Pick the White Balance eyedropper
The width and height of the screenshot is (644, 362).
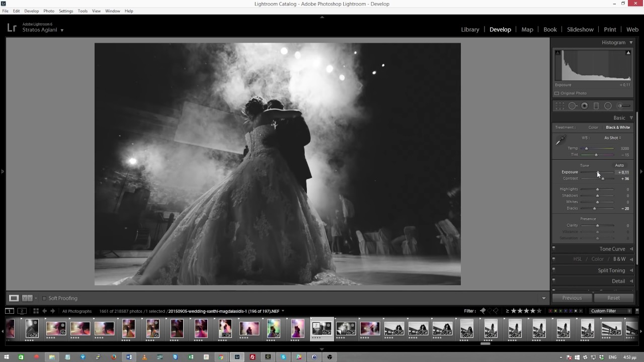(x=560, y=140)
